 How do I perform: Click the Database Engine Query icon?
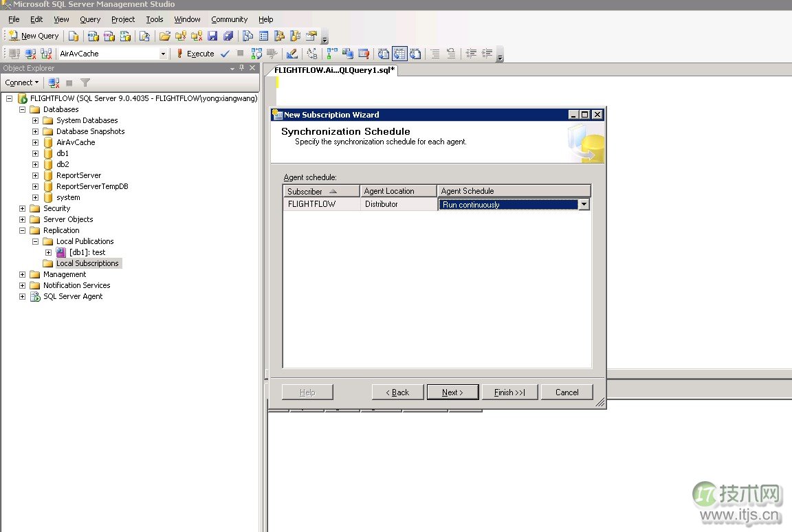tap(74, 36)
